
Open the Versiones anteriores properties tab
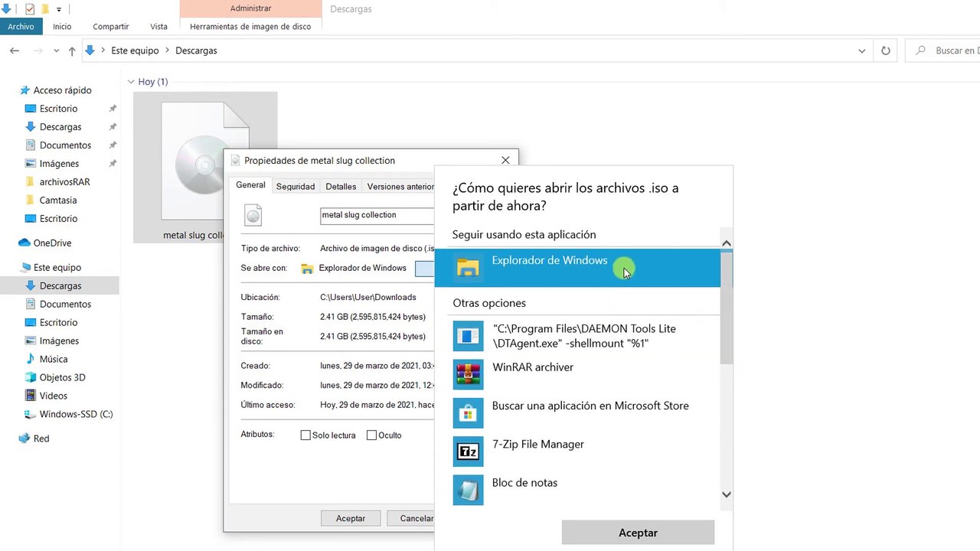(400, 187)
